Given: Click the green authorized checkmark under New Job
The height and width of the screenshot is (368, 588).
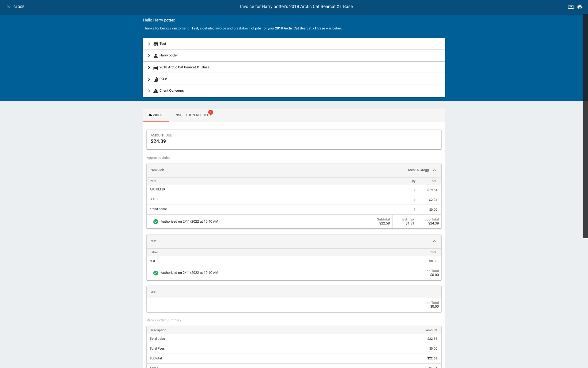Looking at the screenshot, I should [x=156, y=221].
